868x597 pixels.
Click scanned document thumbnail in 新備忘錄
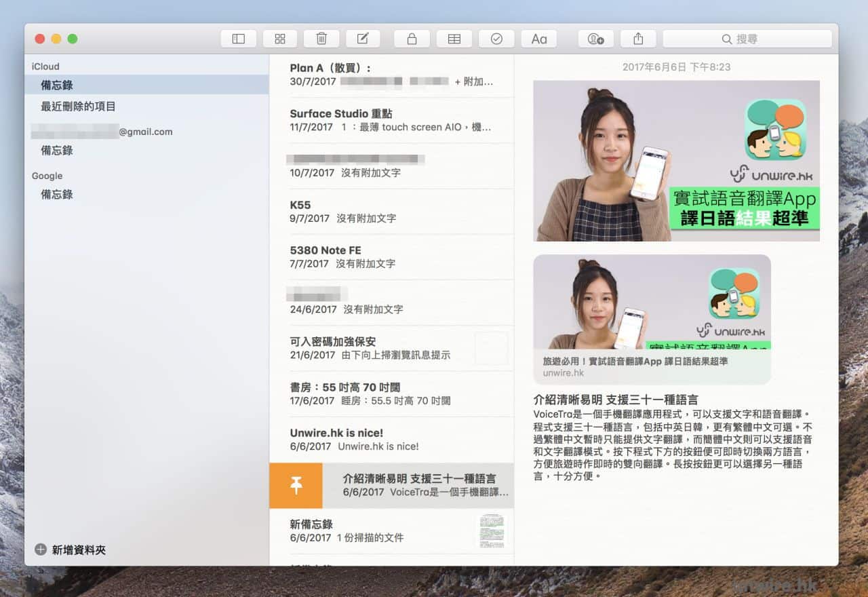(x=491, y=531)
